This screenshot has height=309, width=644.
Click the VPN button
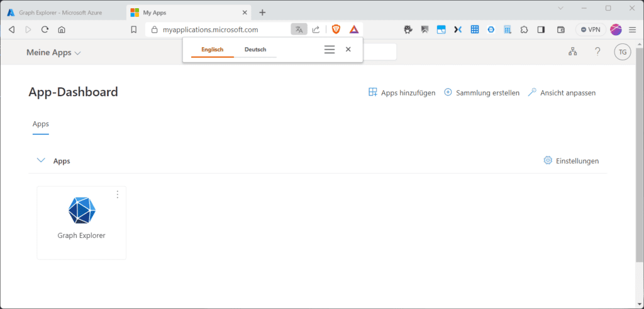click(x=591, y=30)
